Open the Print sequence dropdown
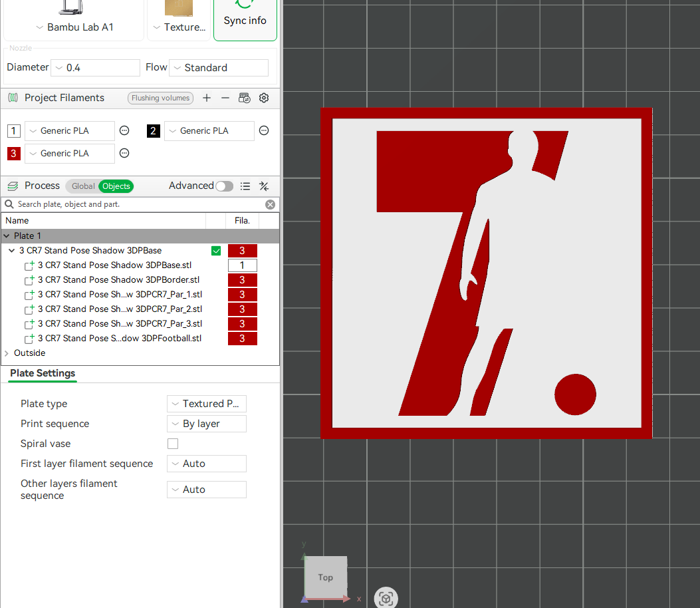 click(x=206, y=424)
